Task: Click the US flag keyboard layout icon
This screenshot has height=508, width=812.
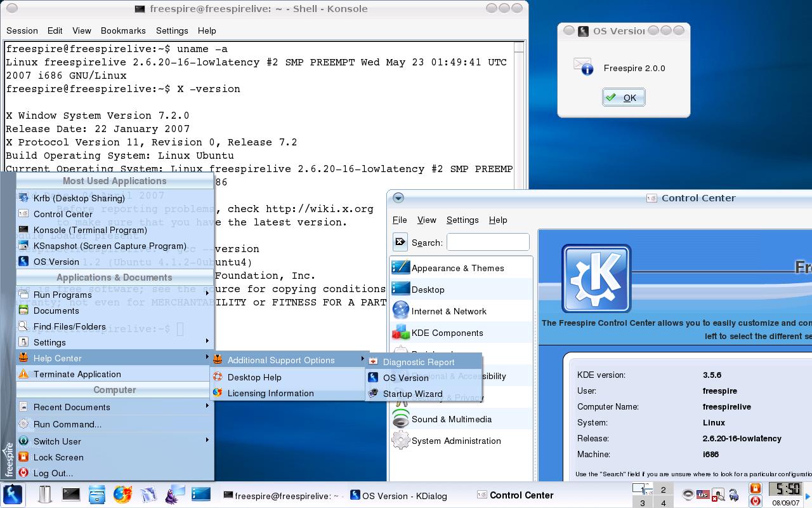Action: (703, 495)
